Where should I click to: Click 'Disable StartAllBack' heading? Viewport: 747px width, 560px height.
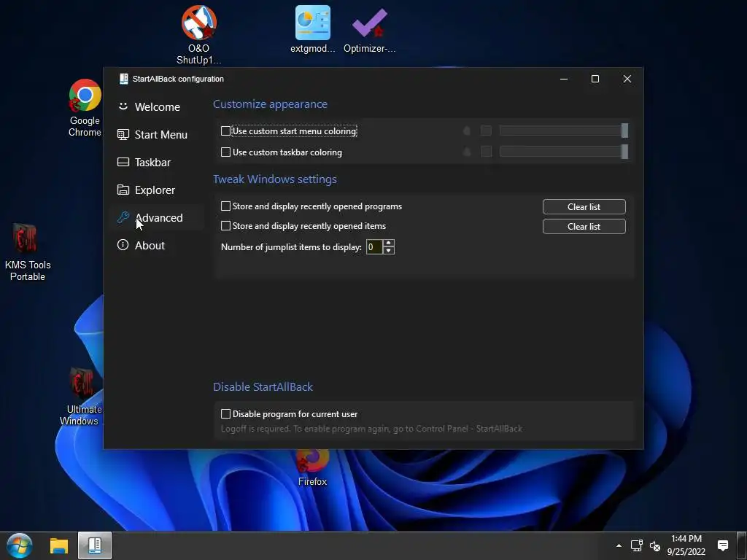pyautogui.click(x=263, y=386)
